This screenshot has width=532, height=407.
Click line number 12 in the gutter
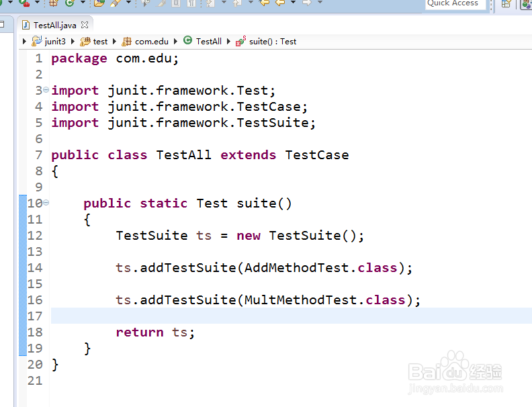(x=35, y=236)
